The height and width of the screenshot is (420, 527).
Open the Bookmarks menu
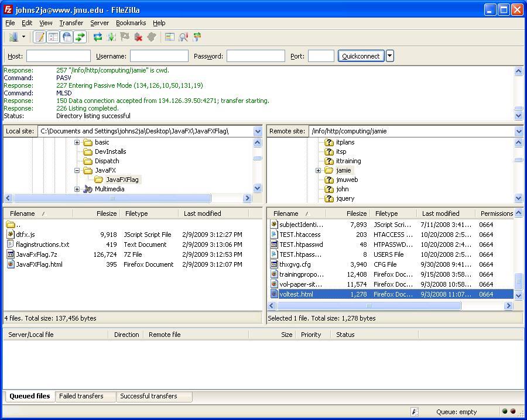coord(131,23)
